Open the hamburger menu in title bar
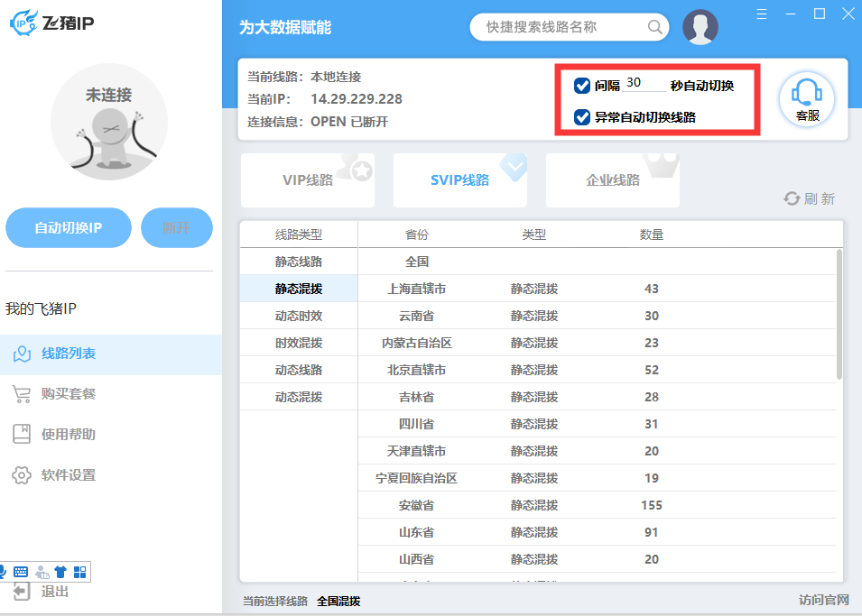Viewport: 862px width, 616px height. 763,14
